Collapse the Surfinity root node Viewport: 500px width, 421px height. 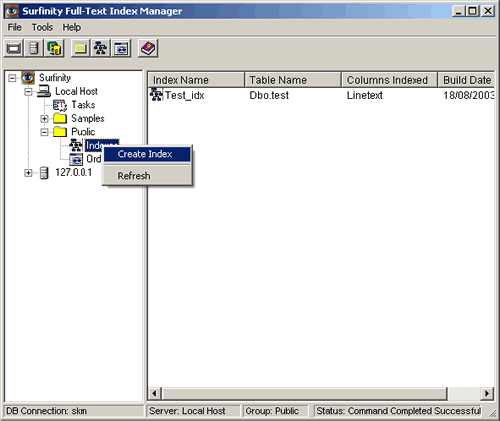click(12, 78)
